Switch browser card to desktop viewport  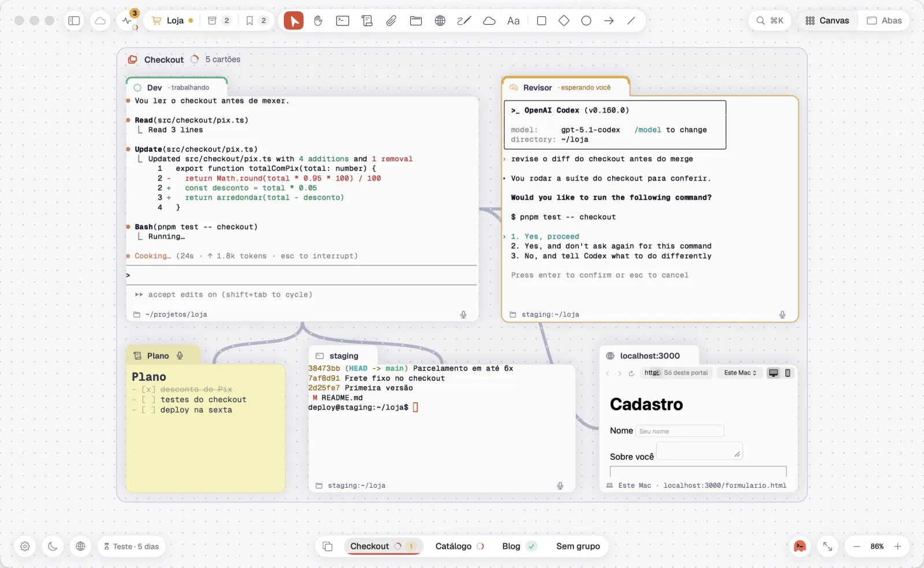click(x=773, y=373)
